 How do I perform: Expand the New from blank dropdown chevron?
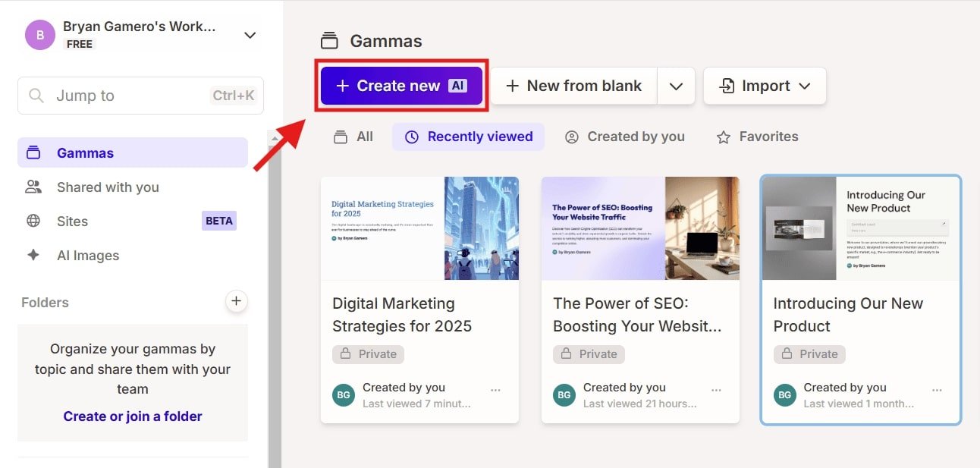click(676, 86)
